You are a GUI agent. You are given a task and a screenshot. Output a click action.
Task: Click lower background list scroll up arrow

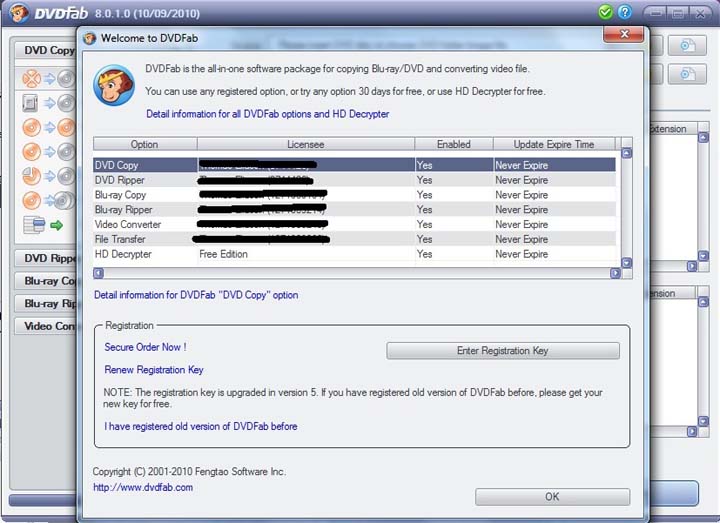703,302
